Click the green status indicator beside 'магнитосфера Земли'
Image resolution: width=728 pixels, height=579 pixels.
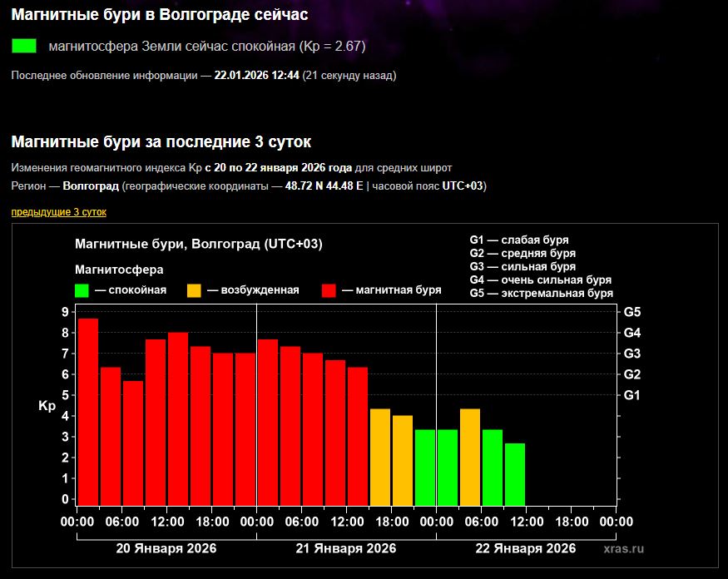pos(25,46)
